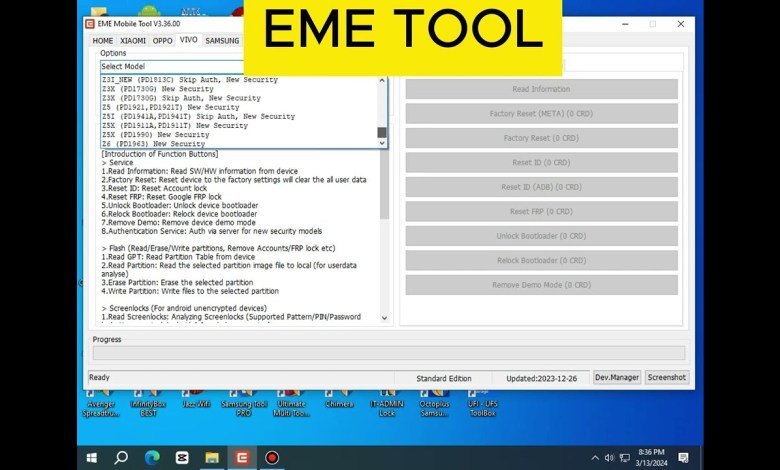
Task: Open Ultimate Multi Tool desktop shortcut
Action: coord(292,403)
